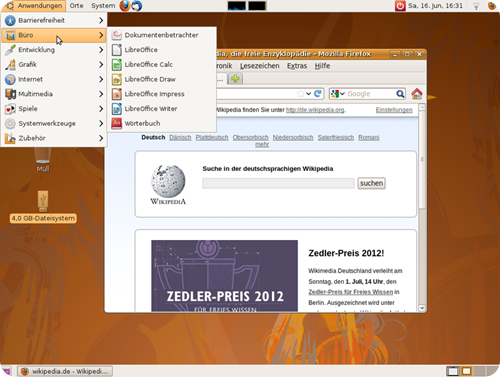
Task: Click the Grafik category icon
Action: click(x=10, y=64)
